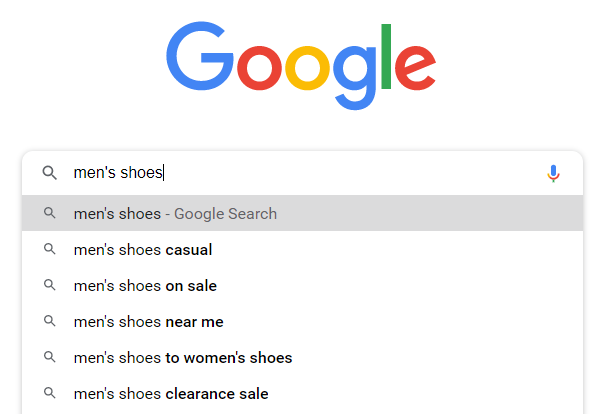This screenshot has width=612, height=414.
Task: Click search icon next to 'men's shoes near me'
Action: click(x=49, y=321)
